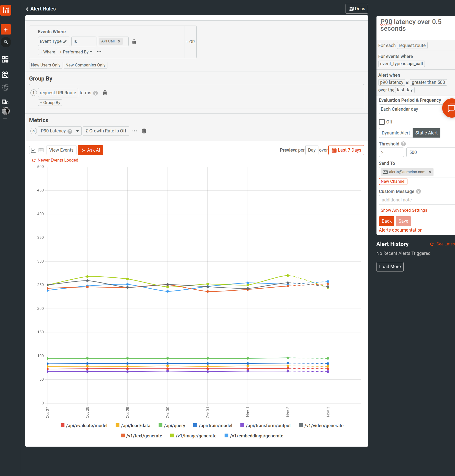Switch to Dynamic Alert tab
455x476 pixels.
tap(395, 133)
